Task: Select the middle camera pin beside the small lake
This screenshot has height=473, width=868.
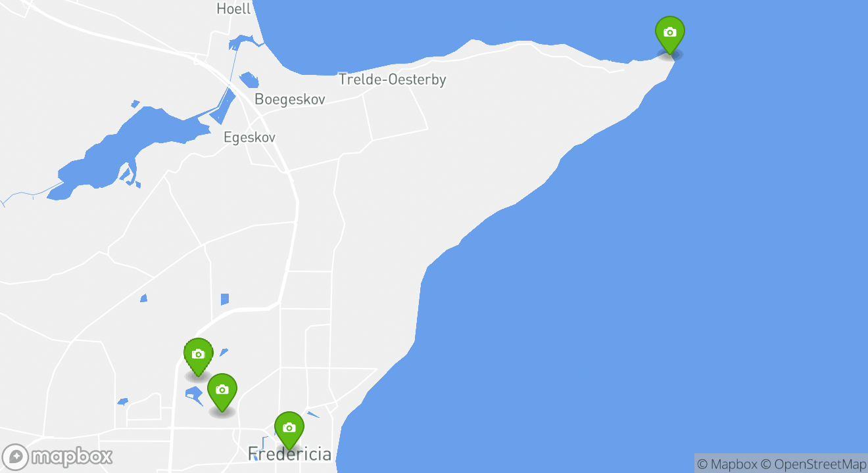Action: click(x=222, y=392)
